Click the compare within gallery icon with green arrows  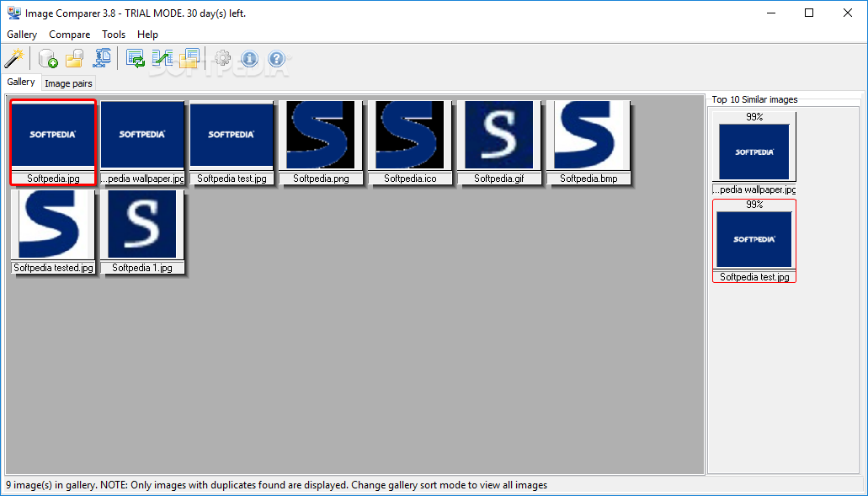(136, 58)
